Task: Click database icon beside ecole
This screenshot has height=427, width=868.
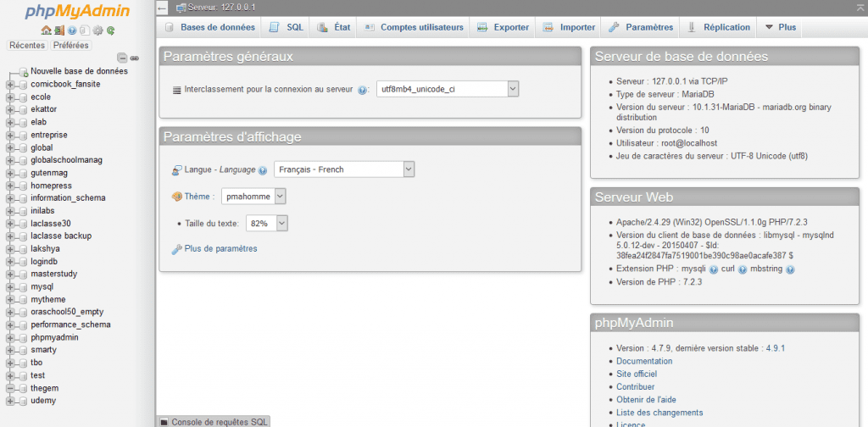Action: (23, 97)
